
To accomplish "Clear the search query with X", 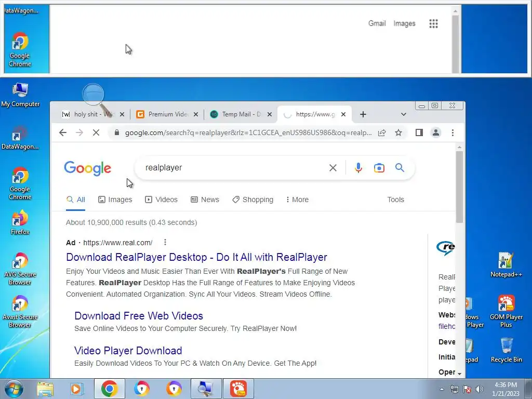I will pos(333,168).
